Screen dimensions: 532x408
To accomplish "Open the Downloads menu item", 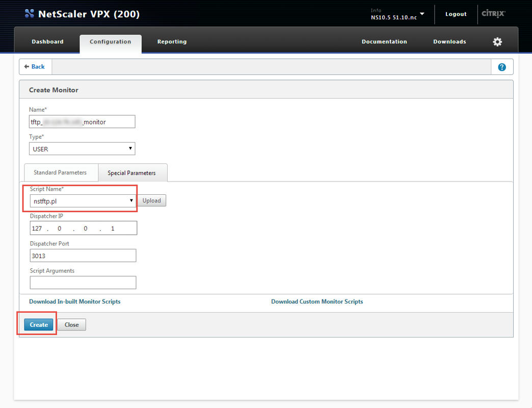I will [x=449, y=42].
